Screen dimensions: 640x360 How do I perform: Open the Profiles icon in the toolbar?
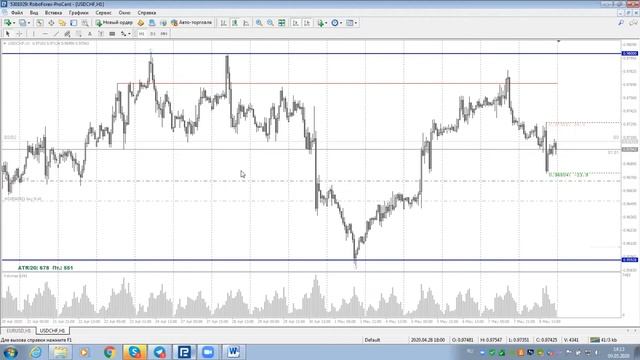click(22, 23)
